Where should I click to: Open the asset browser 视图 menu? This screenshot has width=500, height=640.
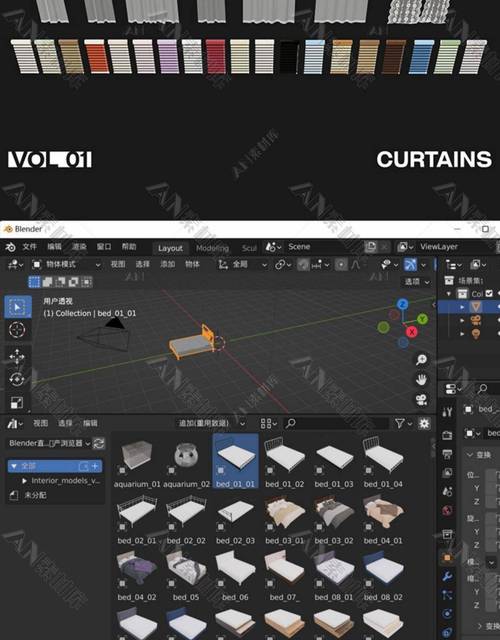[x=40, y=424]
